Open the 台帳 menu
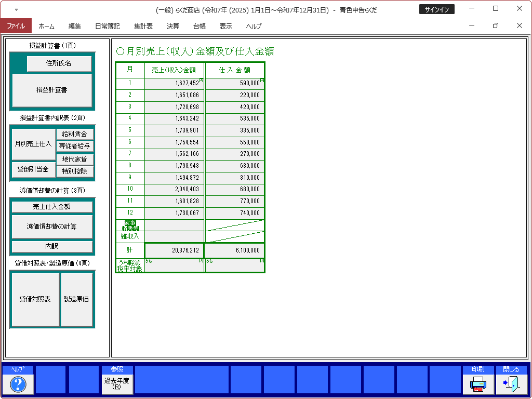 click(199, 26)
